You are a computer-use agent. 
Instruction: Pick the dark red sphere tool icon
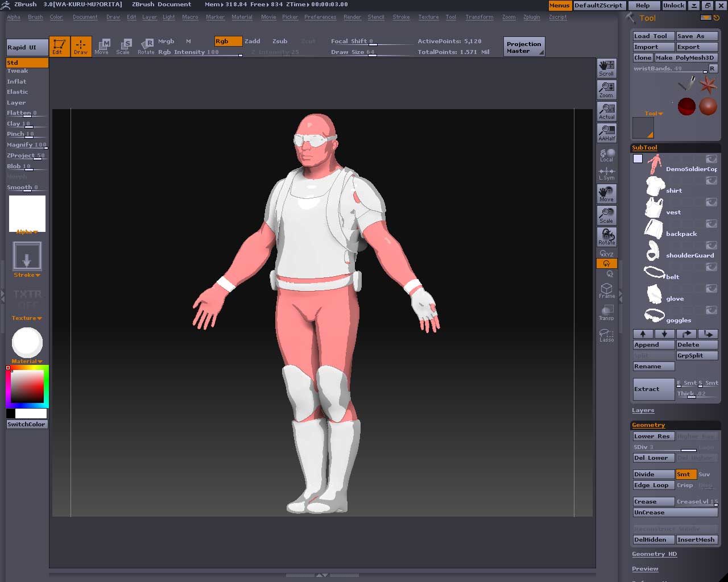pyautogui.click(x=686, y=106)
